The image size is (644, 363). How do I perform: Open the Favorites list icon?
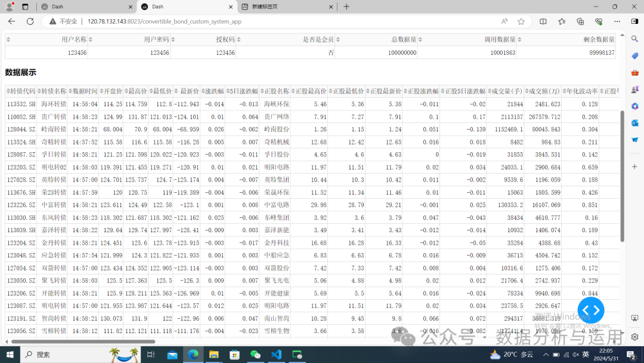click(x=562, y=21)
